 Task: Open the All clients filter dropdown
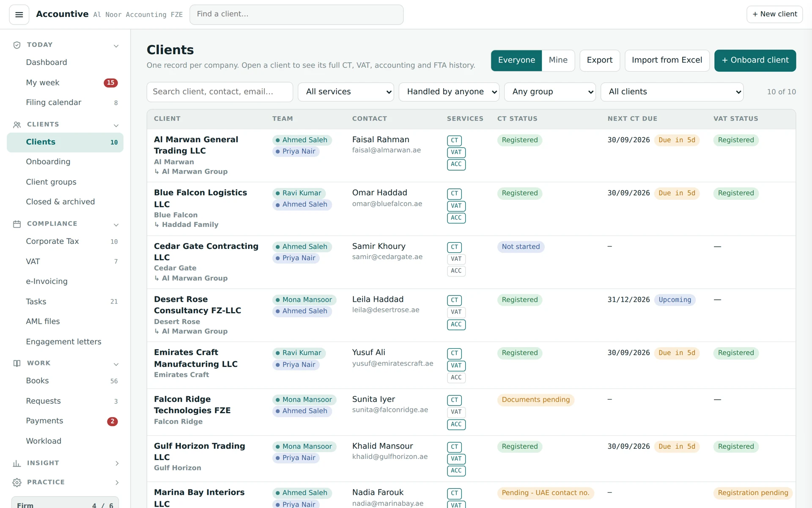[672, 92]
